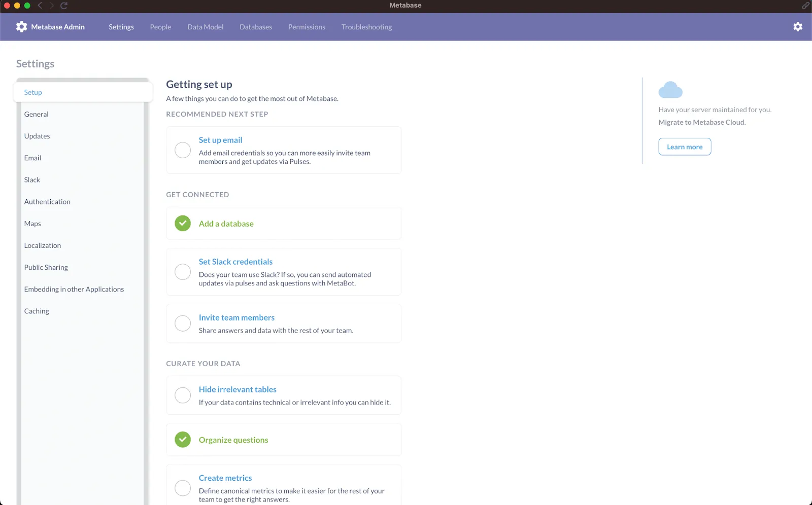Open Email settings in sidebar
812x505 pixels.
(x=32, y=158)
